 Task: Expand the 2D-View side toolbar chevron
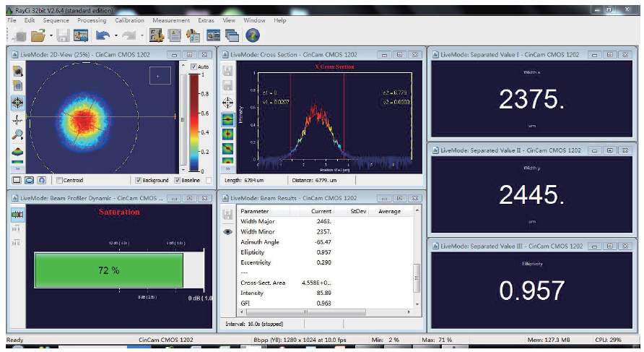pos(17,168)
